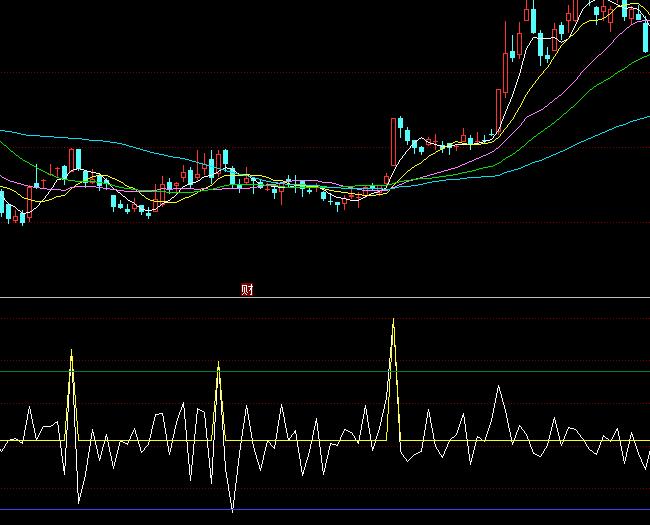Click the white divider between chart and indicator
The image size is (650, 525).
click(x=400, y=297)
